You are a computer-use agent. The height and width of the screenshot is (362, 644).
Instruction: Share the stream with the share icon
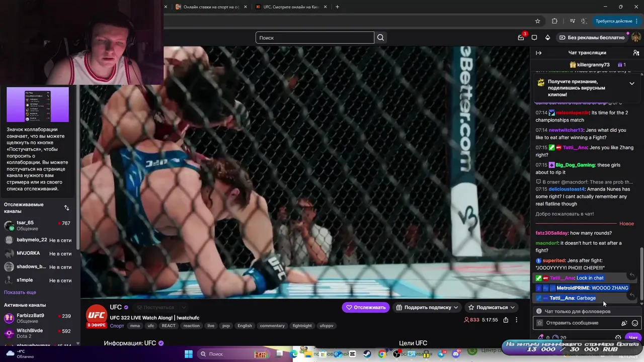(506, 320)
